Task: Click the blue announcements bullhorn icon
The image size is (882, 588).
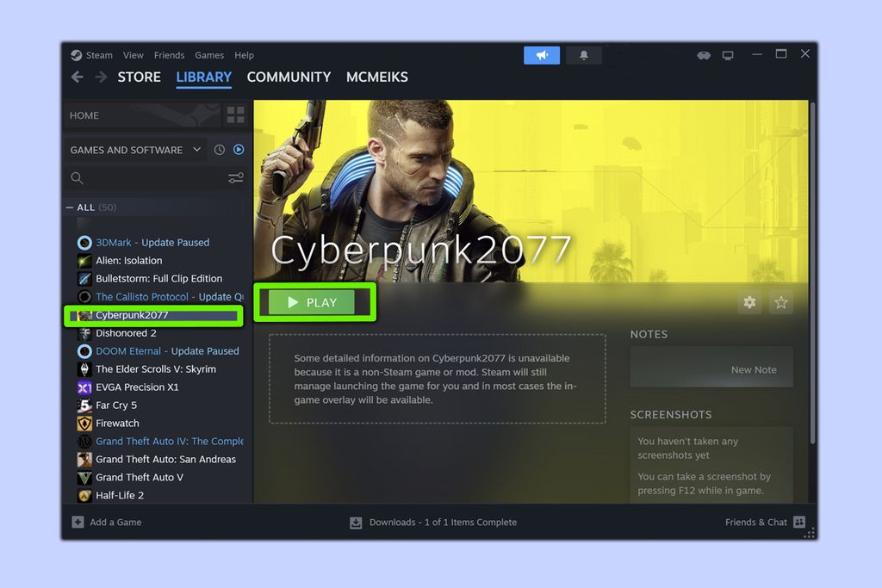Action: pyautogui.click(x=541, y=54)
